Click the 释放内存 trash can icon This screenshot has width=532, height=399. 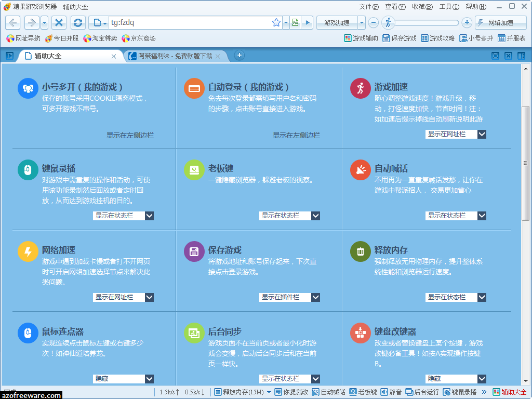(361, 251)
